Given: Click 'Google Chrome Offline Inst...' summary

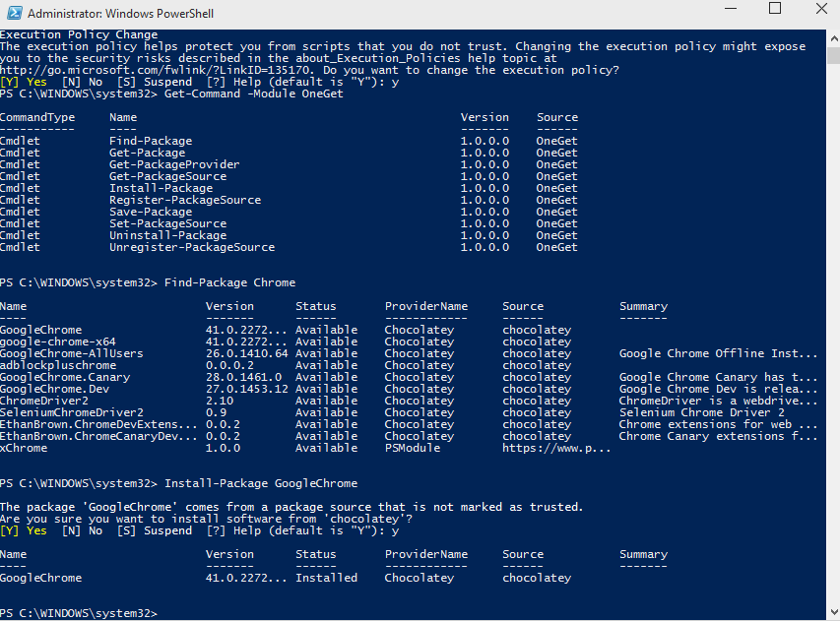Looking at the screenshot, I should [719, 353].
